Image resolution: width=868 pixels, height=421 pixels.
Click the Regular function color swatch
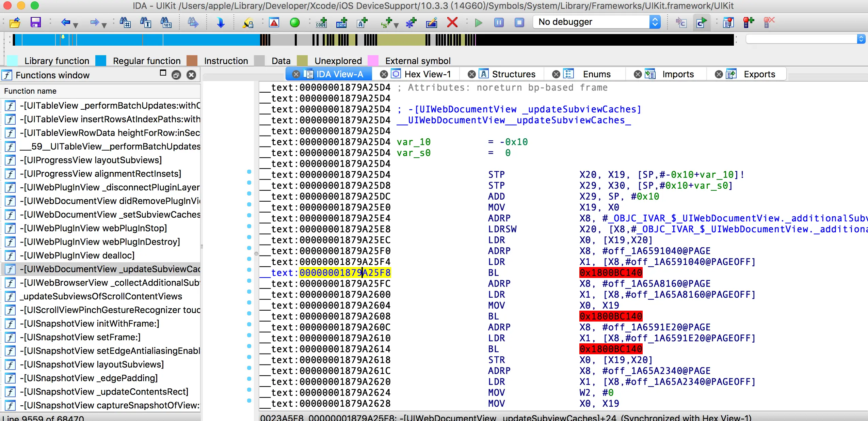pyautogui.click(x=101, y=61)
